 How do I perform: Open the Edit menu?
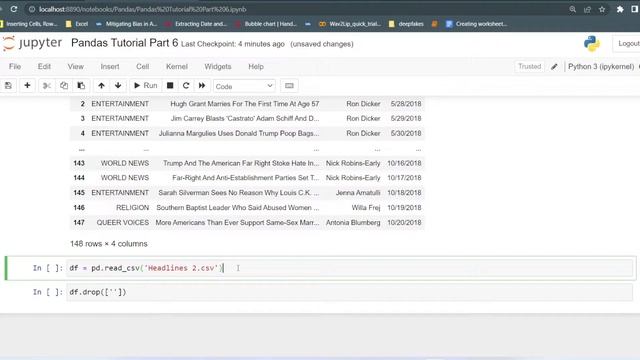pyautogui.click(x=44, y=67)
